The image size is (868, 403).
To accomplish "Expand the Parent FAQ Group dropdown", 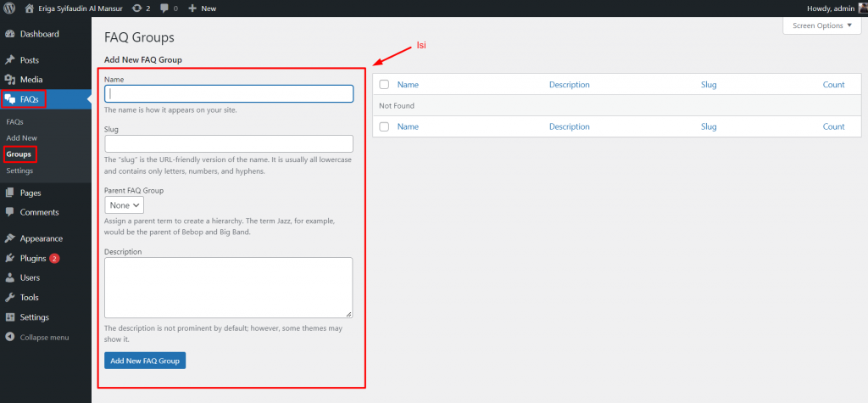I will [x=125, y=204].
